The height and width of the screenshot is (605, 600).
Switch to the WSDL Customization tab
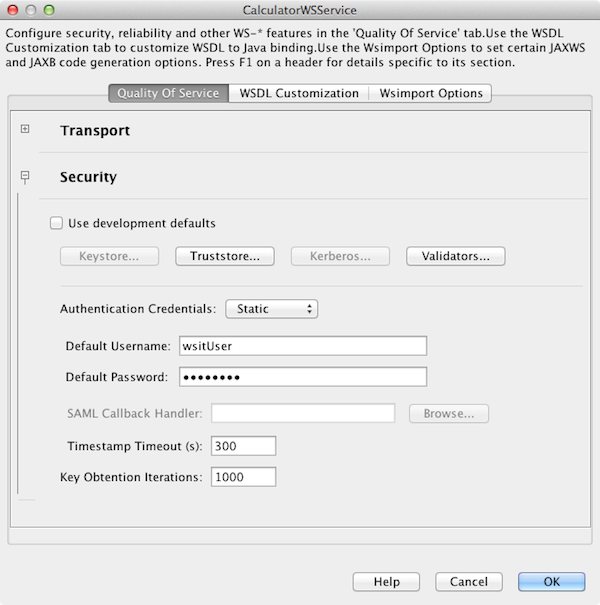click(x=297, y=93)
